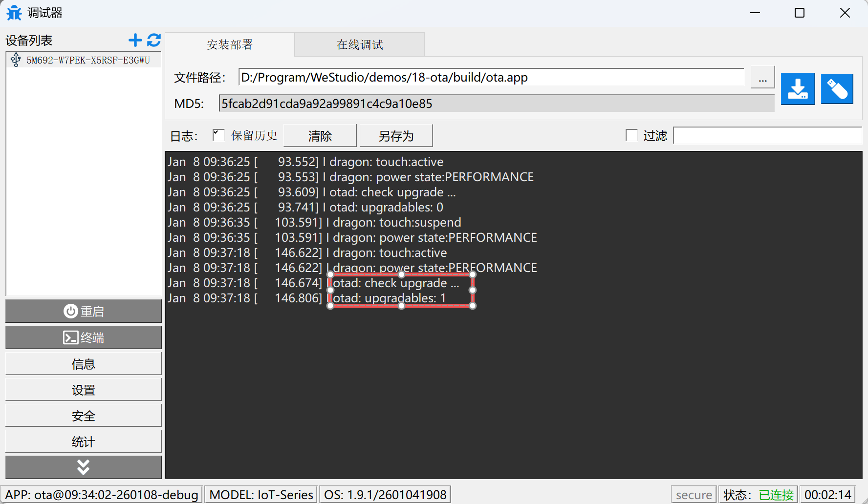Refresh the device list
The image size is (868, 504).
(154, 40)
